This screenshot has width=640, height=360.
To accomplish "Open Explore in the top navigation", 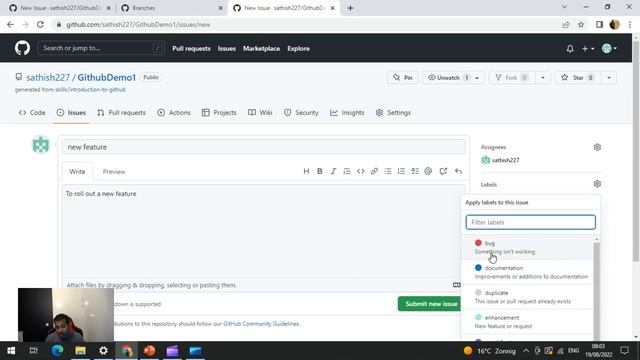I will (x=298, y=49).
